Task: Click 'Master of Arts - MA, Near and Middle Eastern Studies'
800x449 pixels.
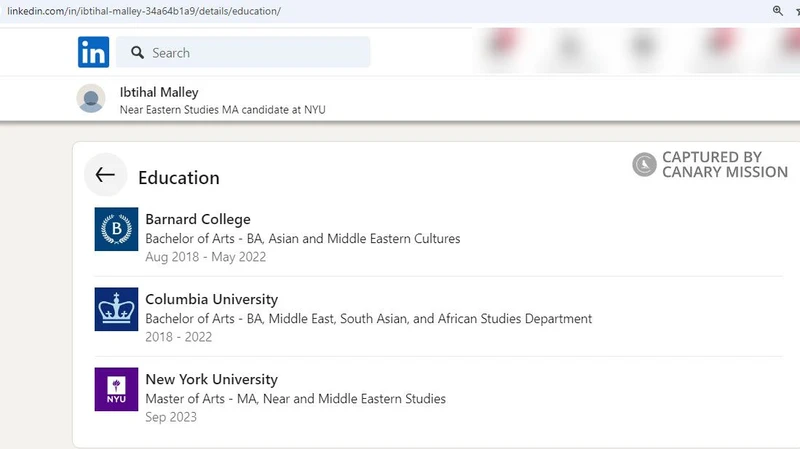Action: click(x=295, y=399)
